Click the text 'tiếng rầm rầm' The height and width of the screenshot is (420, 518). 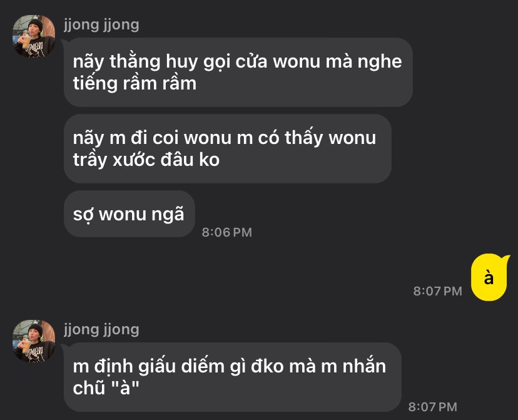[x=135, y=83]
